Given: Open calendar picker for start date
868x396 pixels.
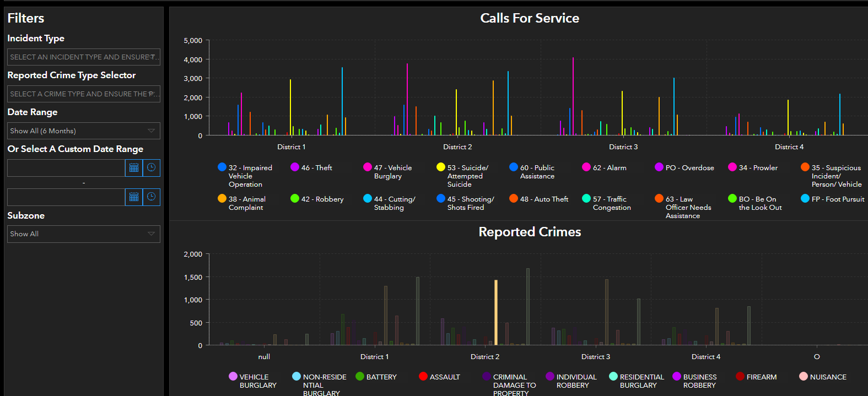Looking at the screenshot, I should point(134,167).
